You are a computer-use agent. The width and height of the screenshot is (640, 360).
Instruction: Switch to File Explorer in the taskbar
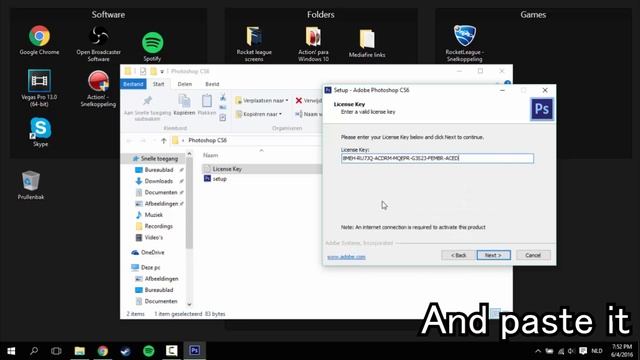coord(80,351)
